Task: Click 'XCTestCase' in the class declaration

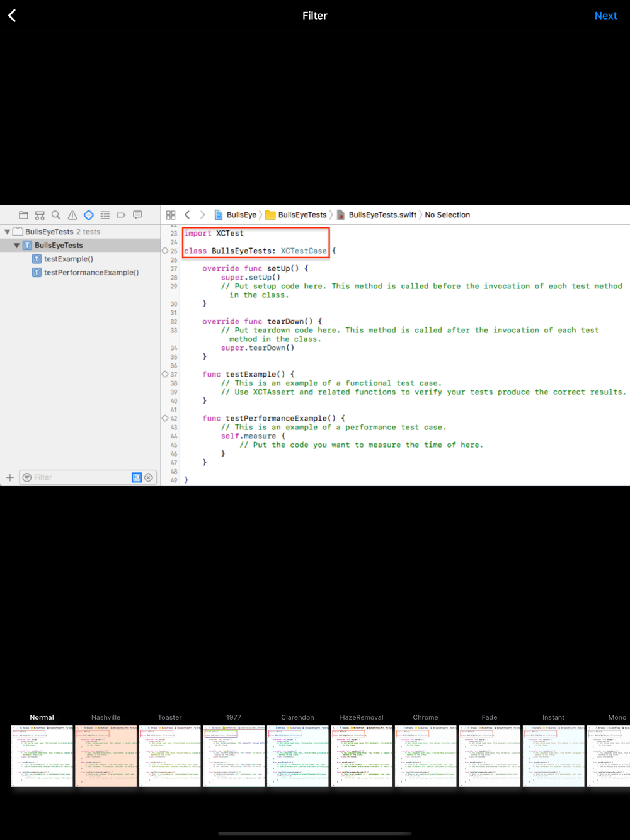Action: click(304, 251)
